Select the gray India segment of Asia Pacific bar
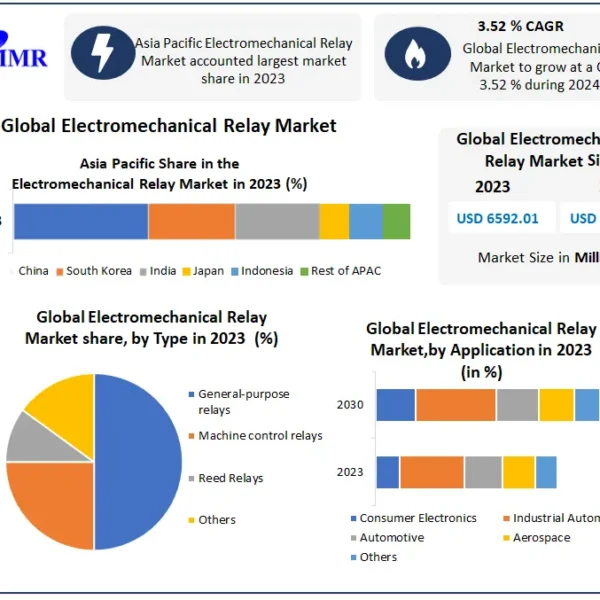The image size is (600, 600). 277,222
